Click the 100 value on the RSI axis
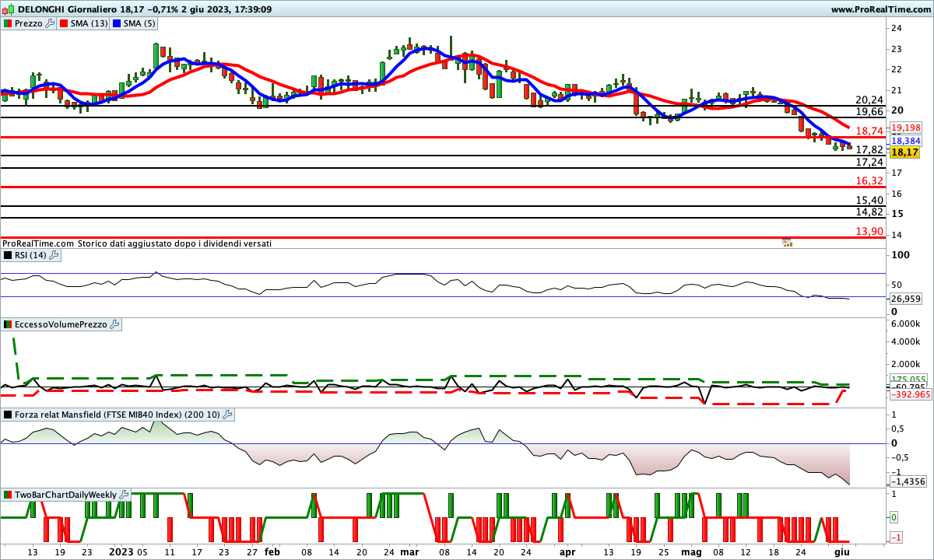 [901, 255]
